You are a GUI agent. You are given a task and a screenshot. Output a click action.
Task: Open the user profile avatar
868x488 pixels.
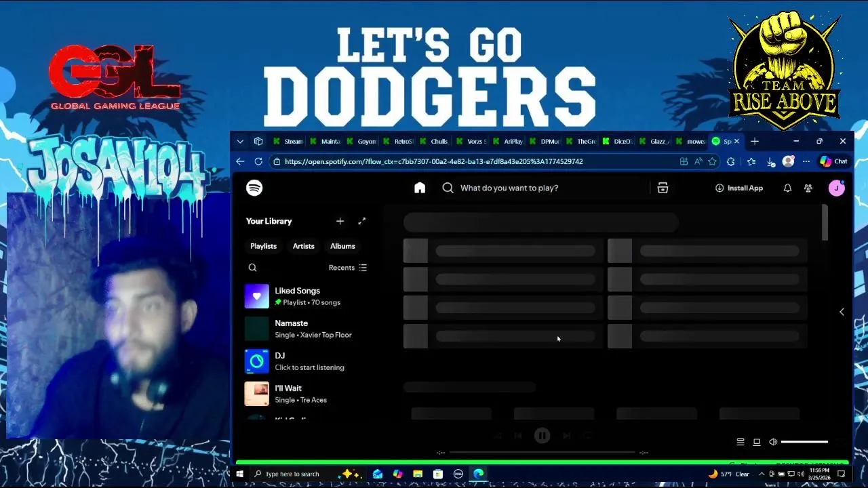[836, 188]
